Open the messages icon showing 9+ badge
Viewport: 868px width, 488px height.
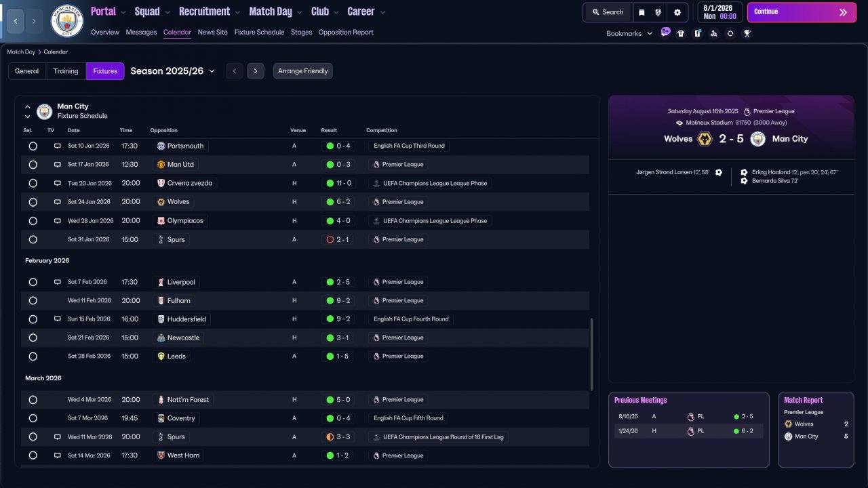click(x=665, y=33)
